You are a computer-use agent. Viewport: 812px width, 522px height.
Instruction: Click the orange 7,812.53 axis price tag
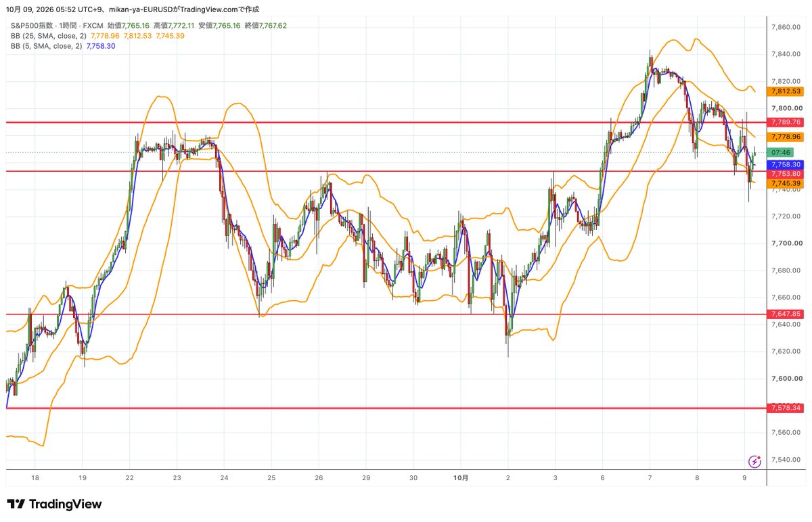(x=785, y=91)
